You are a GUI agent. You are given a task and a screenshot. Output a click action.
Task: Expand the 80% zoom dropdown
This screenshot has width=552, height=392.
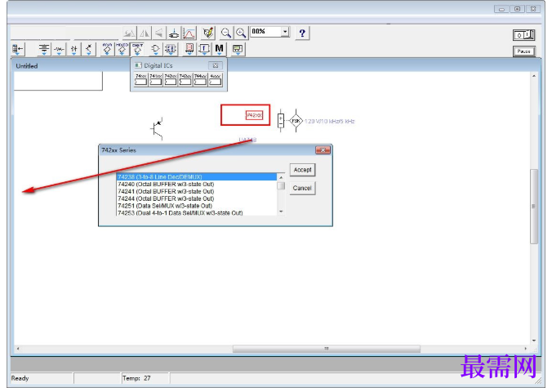coord(285,32)
